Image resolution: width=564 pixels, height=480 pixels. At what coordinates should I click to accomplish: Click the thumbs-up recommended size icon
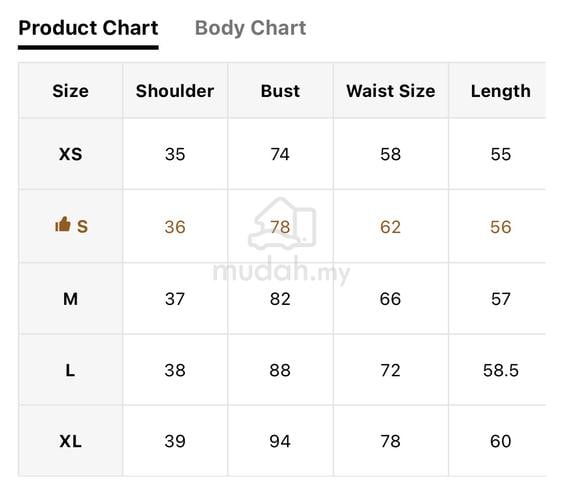[63, 224]
